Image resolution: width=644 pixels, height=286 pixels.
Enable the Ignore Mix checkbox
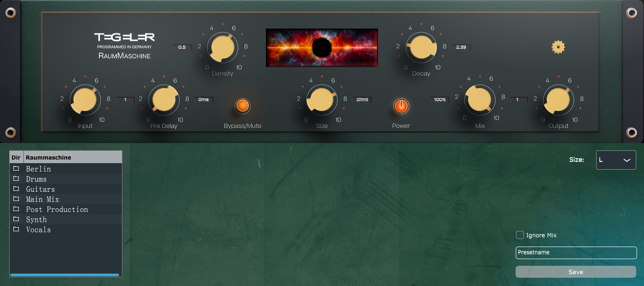(520, 235)
